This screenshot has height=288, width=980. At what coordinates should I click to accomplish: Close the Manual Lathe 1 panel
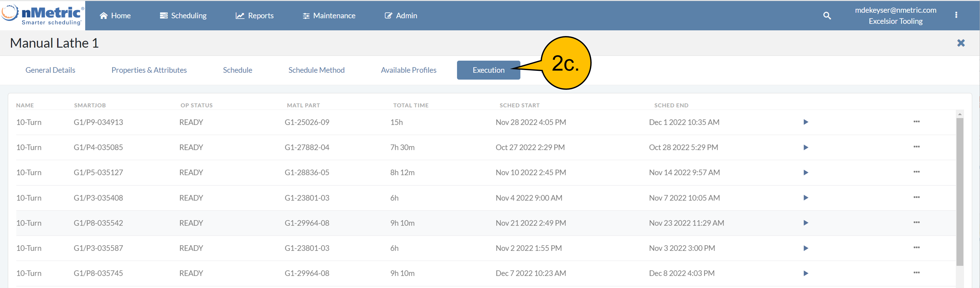point(961,43)
